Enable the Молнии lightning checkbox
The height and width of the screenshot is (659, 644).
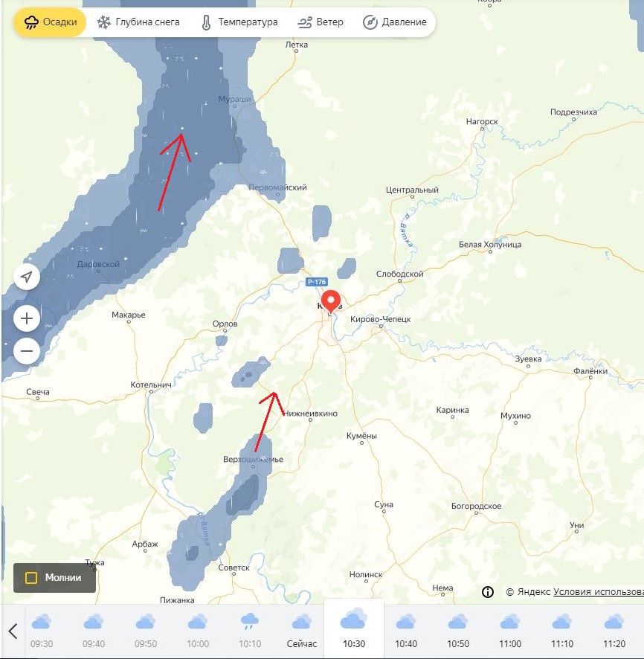pos(31,578)
